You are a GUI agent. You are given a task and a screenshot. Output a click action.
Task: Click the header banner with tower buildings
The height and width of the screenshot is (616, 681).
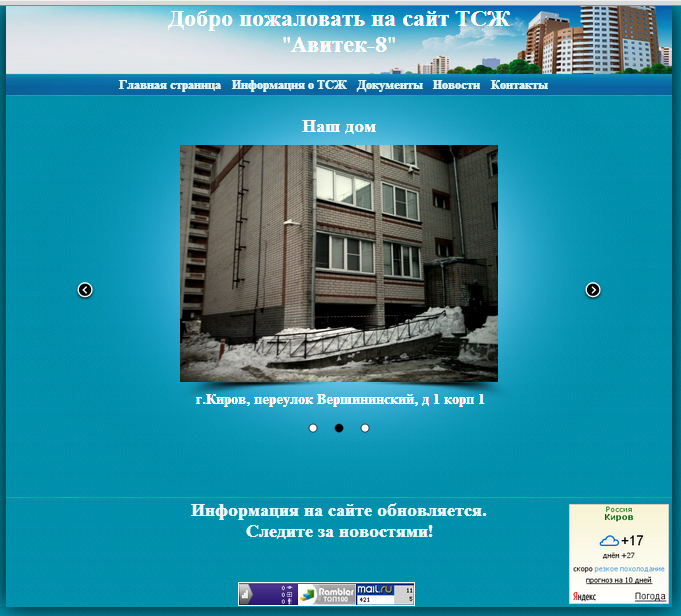point(339,40)
